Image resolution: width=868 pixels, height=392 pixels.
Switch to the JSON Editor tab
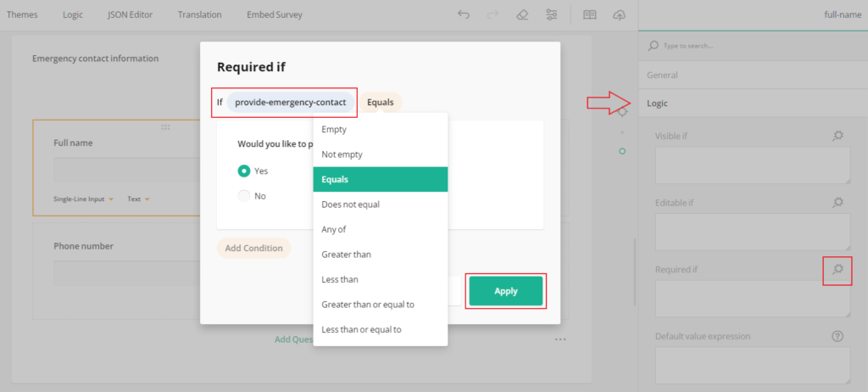tap(130, 14)
